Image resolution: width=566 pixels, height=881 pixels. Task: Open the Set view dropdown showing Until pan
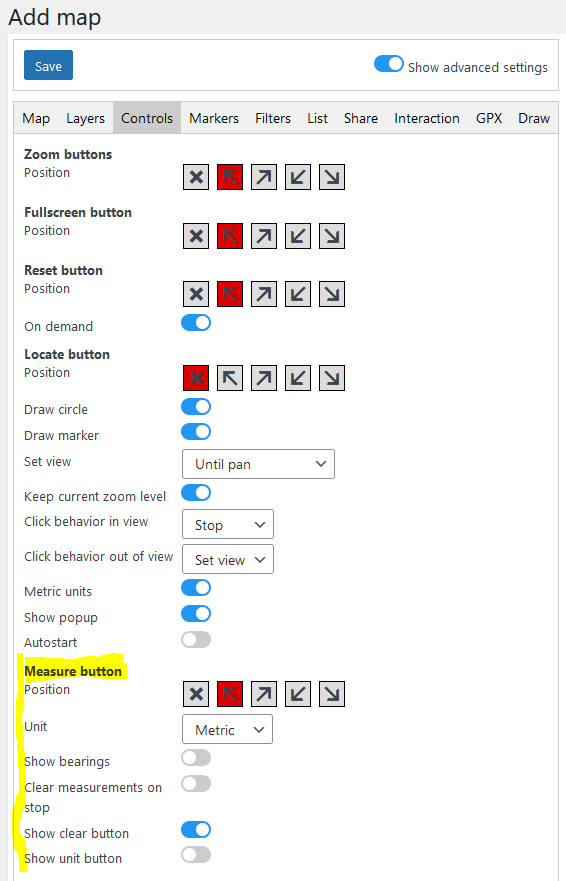click(259, 464)
